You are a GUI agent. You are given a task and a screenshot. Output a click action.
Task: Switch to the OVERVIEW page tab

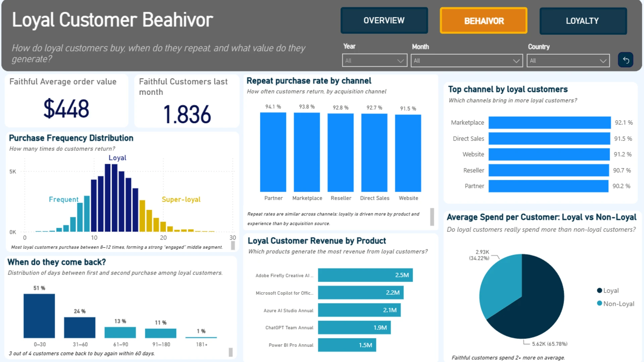click(x=384, y=20)
